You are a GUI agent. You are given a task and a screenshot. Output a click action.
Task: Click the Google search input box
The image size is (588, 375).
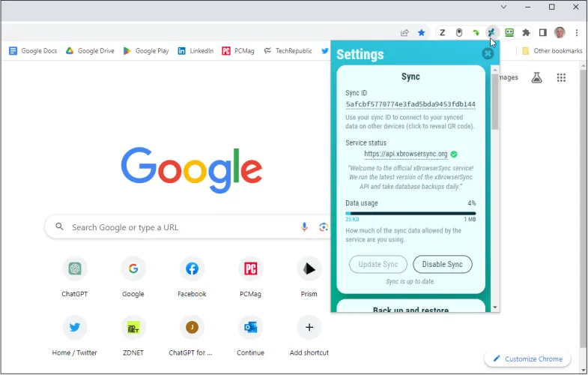(180, 227)
